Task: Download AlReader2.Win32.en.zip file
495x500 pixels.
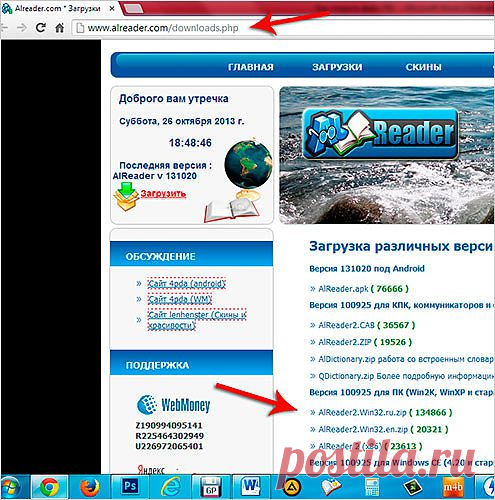Action: click(x=363, y=429)
